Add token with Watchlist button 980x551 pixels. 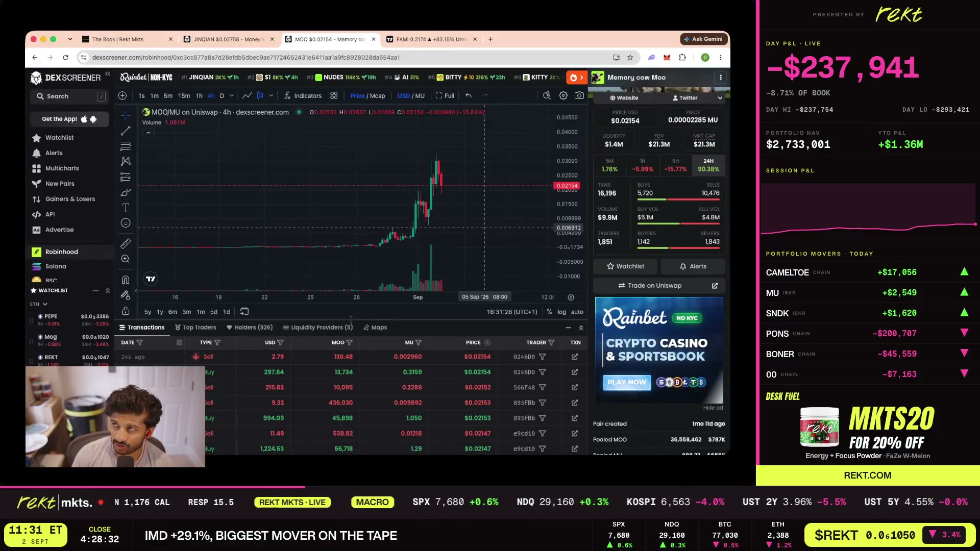[x=625, y=266]
